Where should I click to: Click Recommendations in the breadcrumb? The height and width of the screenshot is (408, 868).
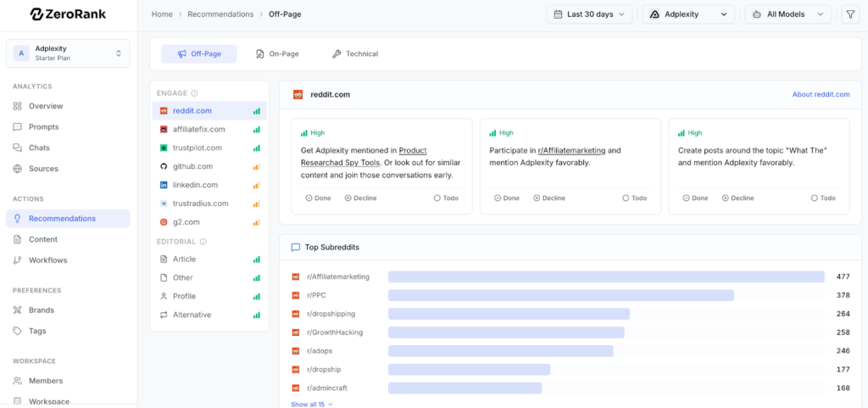point(220,14)
